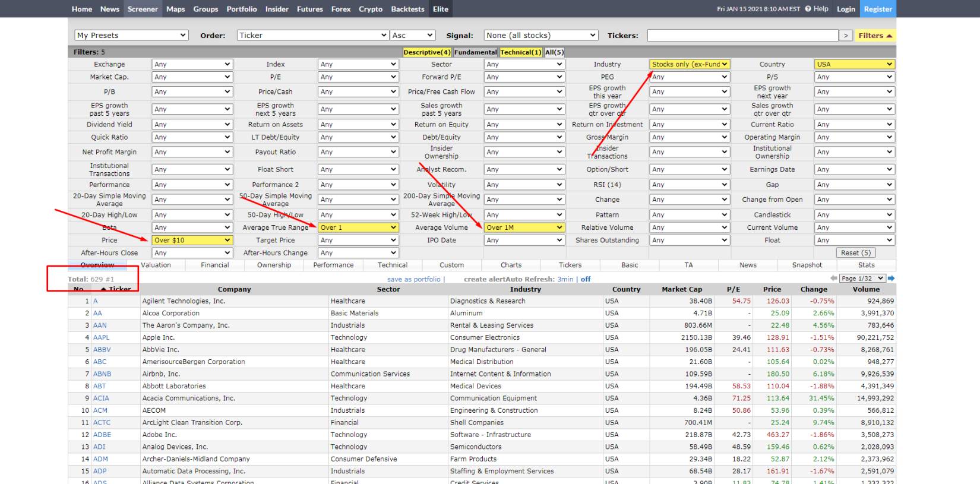Click the Tickers input field

click(742, 36)
